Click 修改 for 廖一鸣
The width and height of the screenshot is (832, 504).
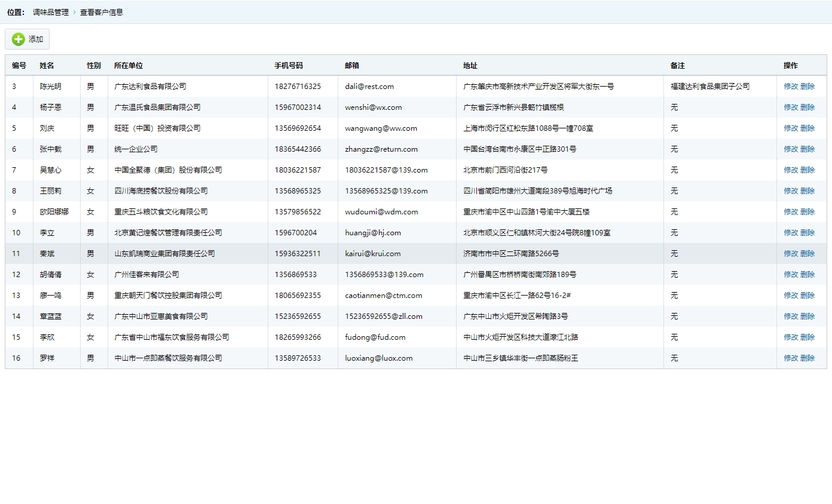click(790, 295)
